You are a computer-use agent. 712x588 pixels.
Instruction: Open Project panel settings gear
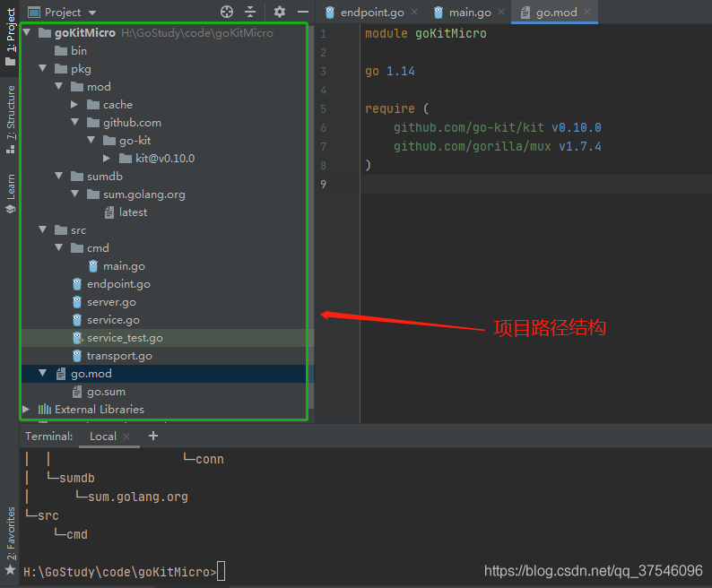pos(279,12)
